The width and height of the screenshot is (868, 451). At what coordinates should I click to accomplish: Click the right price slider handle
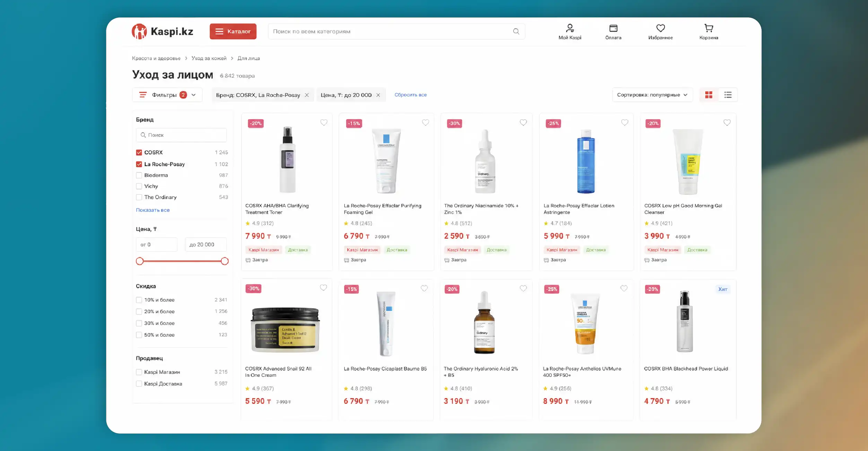[x=225, y=261]
